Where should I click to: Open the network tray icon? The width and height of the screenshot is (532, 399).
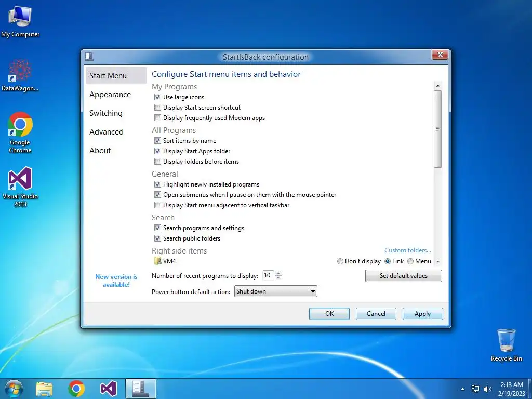coord(475,389)
